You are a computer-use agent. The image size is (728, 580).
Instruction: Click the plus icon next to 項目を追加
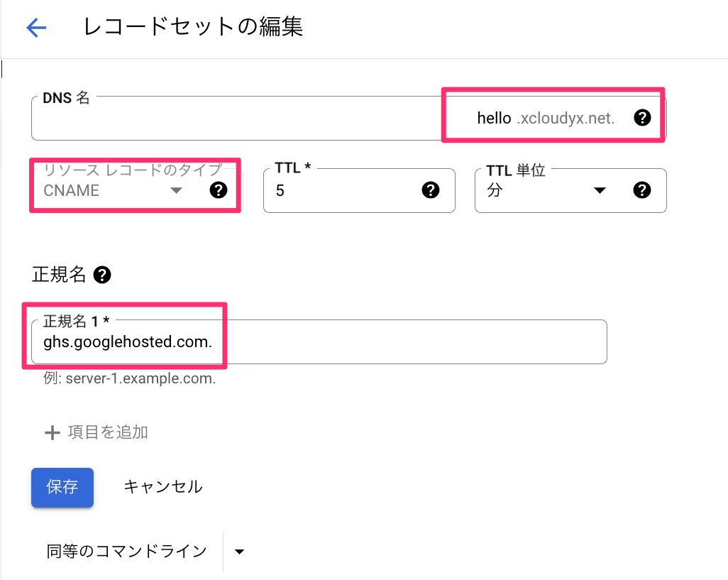pyautogui.click(x=53, y=433)
